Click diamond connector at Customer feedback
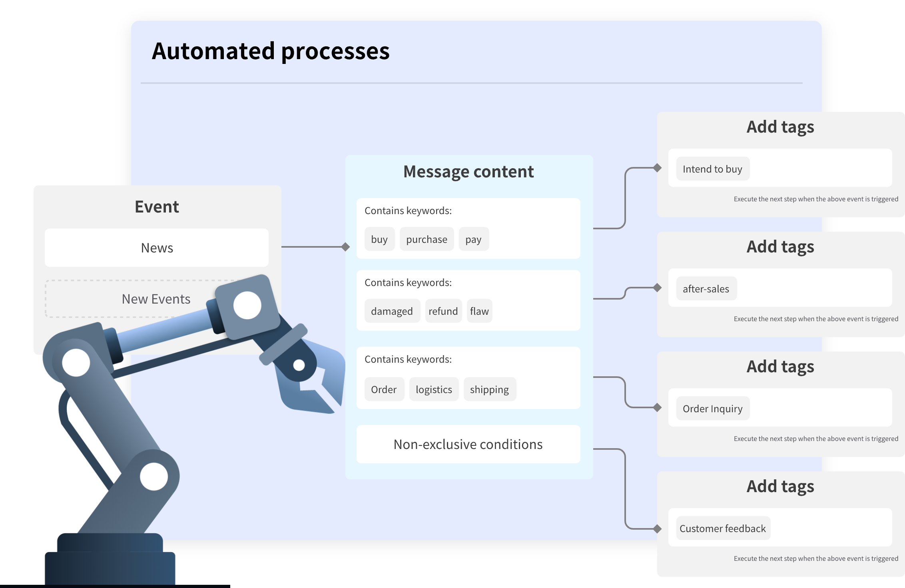This screenshot has width=905, height=588. [x=657, y=529]
